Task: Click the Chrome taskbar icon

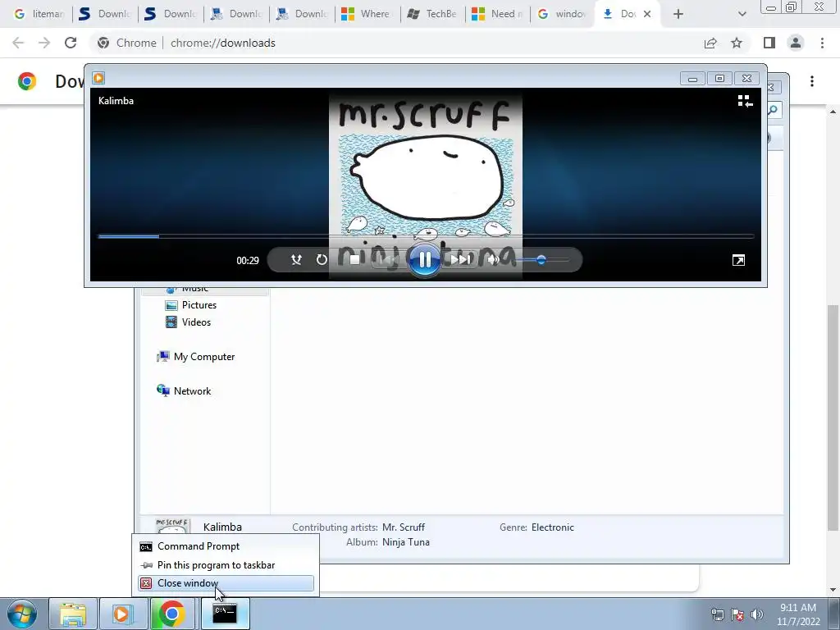Action: coord(172,614)
